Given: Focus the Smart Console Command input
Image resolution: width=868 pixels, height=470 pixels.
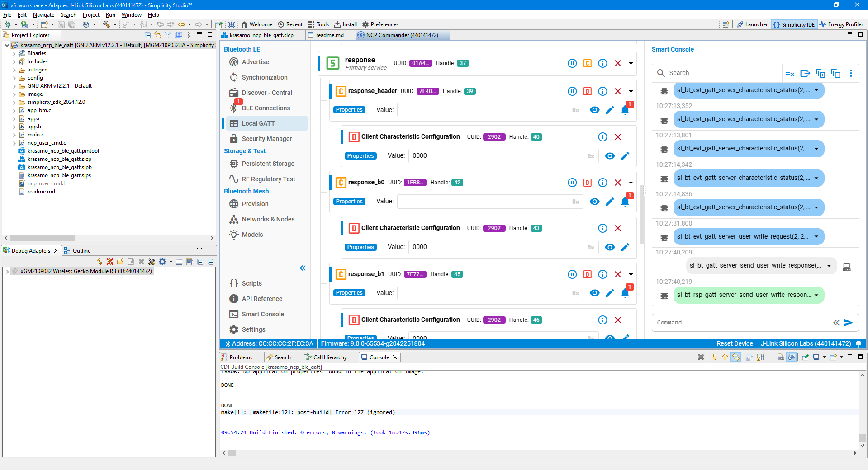Looking at the screenshot, I should pyautogui.click(x=742, y=323).
